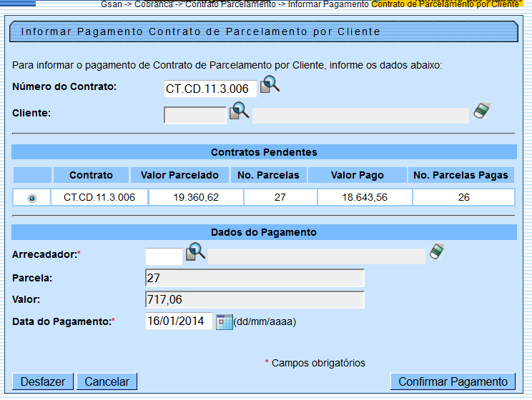Clear the Cliente field with the eraser icon

pyautogui.click(x=483, y=111)
